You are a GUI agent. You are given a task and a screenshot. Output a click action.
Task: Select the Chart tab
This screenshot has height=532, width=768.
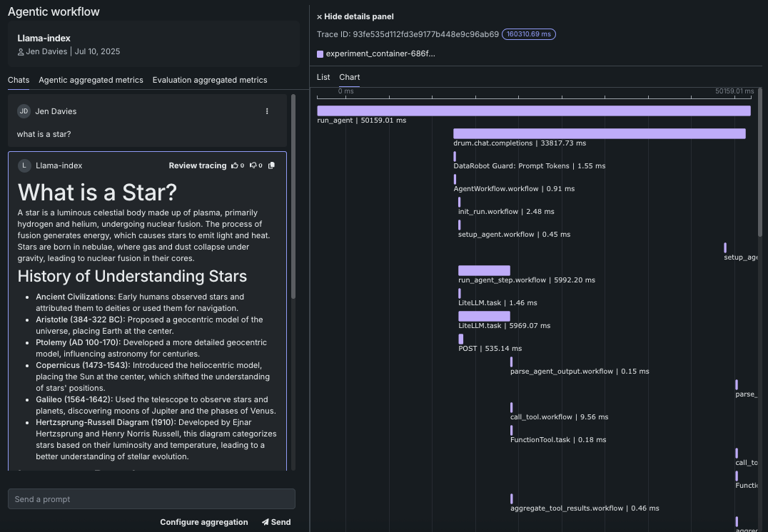(350, 77)
